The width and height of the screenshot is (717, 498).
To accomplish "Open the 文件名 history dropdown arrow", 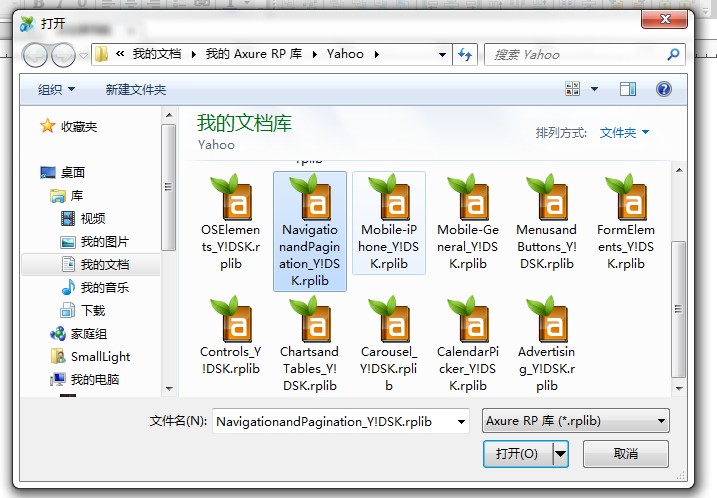I will 461,422.
